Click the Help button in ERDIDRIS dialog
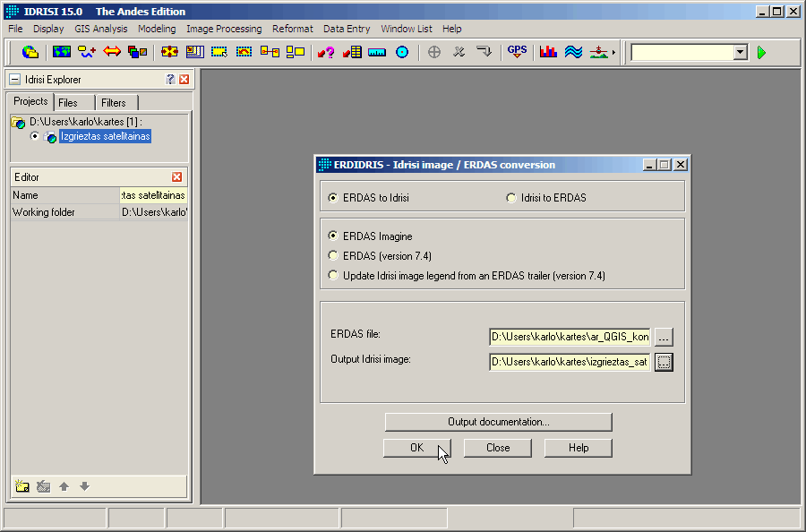Image resolution: width=806 pixels, height=532 pixels. (579, 448)
